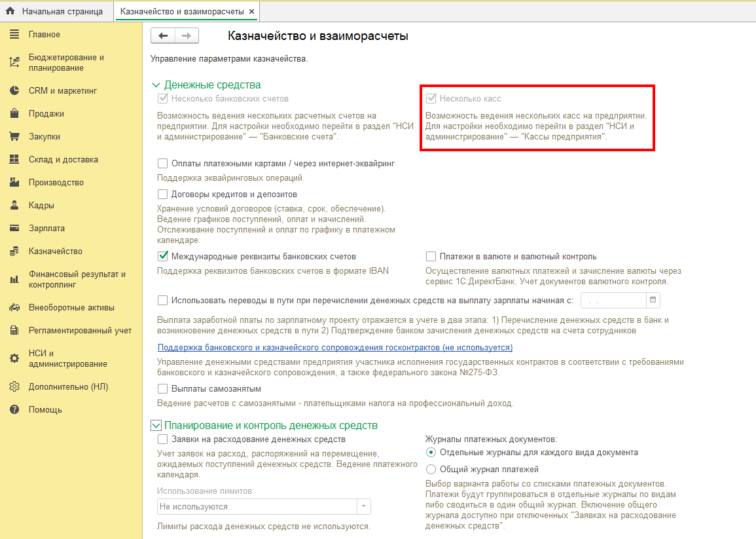Image resolution: width=756 pixels, height=539 pixels.
Task: Click the home icon on Начальная страница tab
Action: (10, 11)
